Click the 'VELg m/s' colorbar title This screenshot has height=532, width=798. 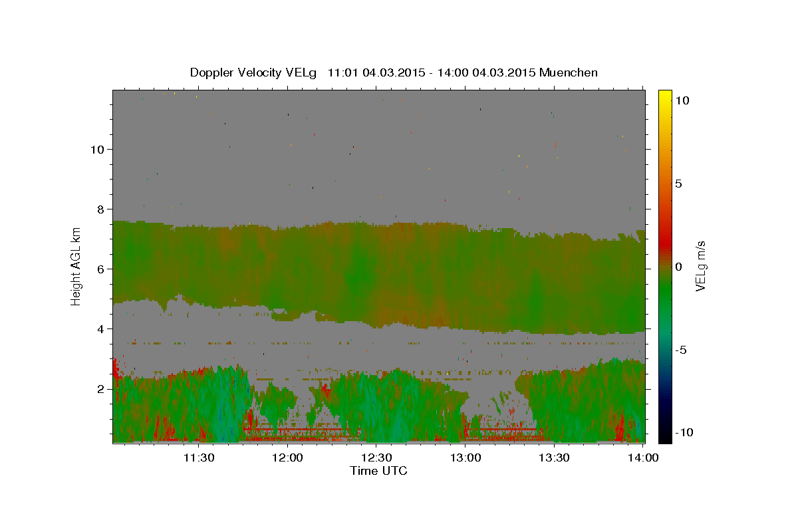702,266
